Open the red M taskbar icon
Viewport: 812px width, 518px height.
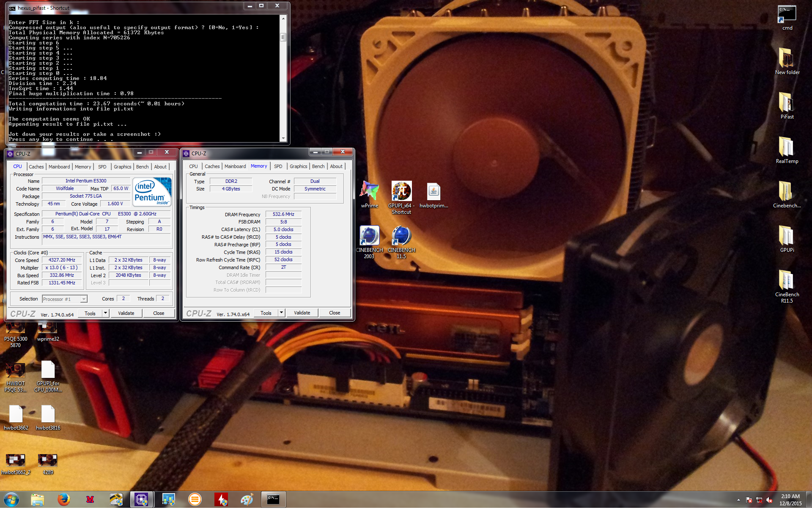[x=90, y=500]
